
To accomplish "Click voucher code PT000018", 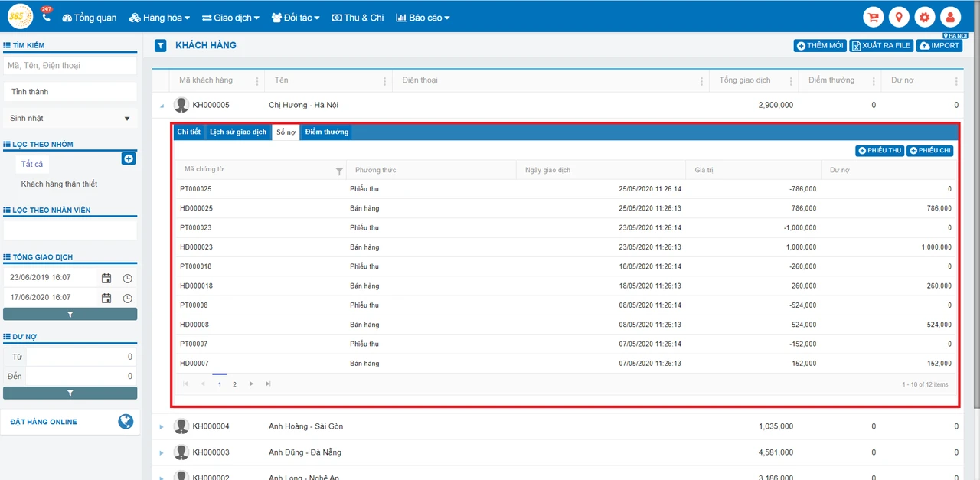I will click(x=196, y=266).
